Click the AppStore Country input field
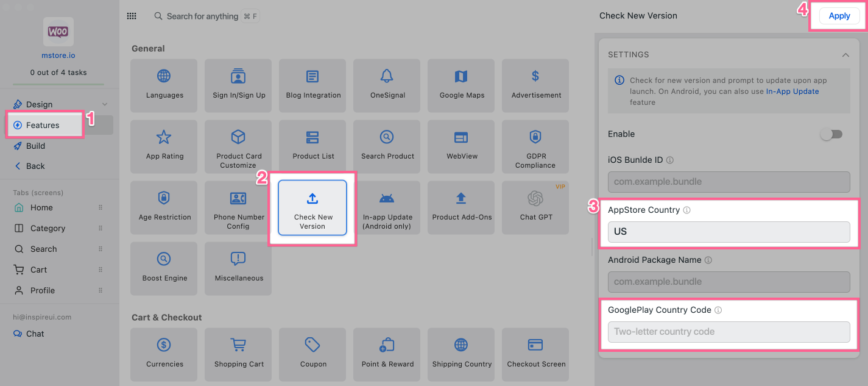 click(729, 232)
